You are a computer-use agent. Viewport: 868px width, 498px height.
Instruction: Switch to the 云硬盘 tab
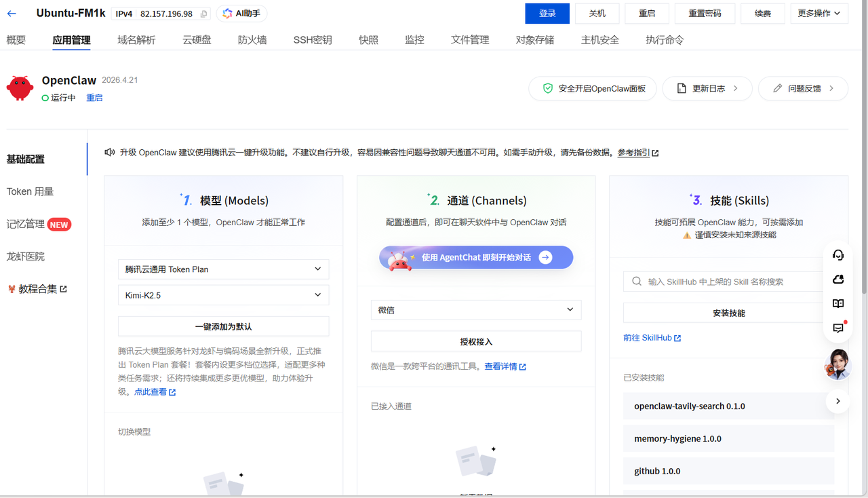[x=197, y=40]
